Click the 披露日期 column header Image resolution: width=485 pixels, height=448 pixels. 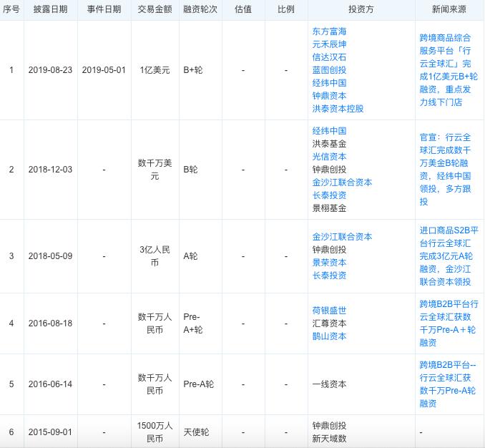[50, 9]
